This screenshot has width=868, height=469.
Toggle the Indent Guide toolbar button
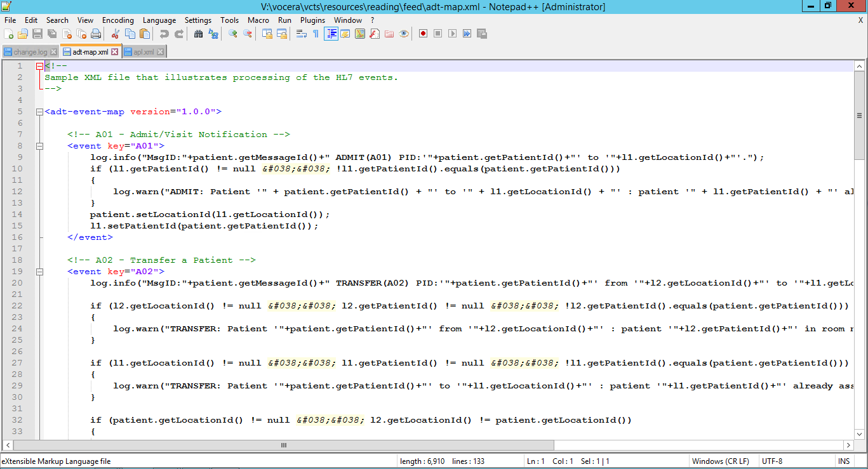click(x=331, y=34)
